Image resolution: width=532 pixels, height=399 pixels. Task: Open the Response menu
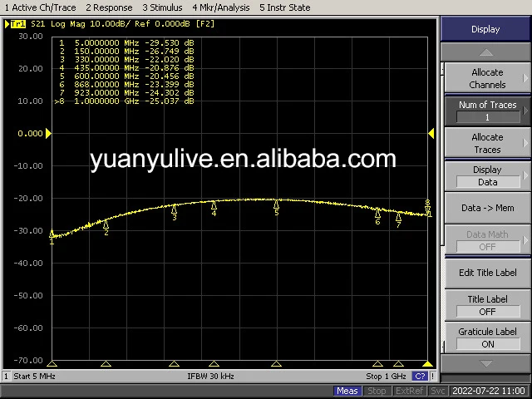pyautogui.click(x=109, y=7)
